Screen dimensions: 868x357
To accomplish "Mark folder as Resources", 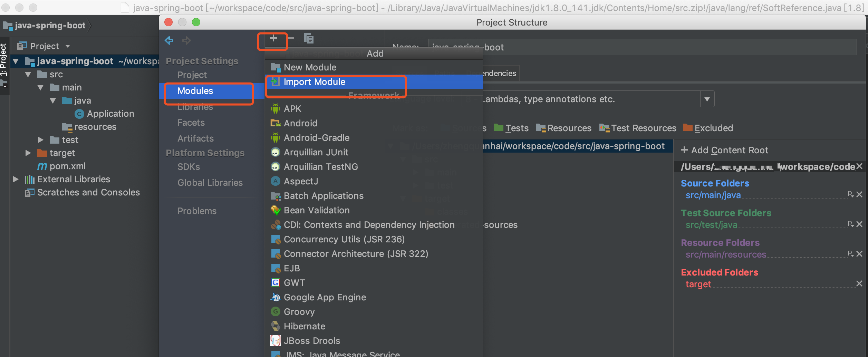I will pos(563,128).
